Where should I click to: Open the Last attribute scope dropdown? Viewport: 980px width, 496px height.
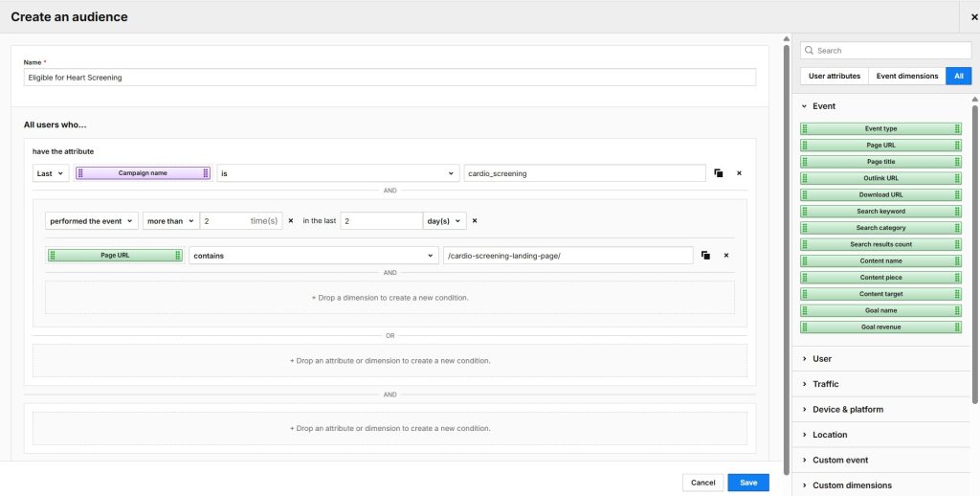(51, 173)
